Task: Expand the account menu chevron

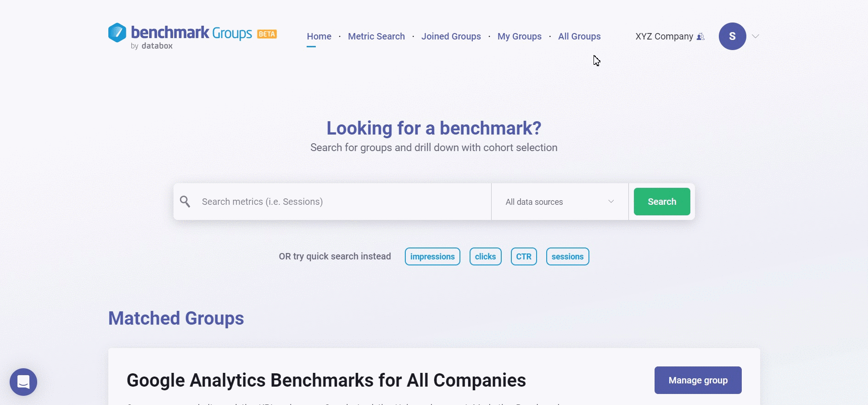Action: click(x=756, y=36)
